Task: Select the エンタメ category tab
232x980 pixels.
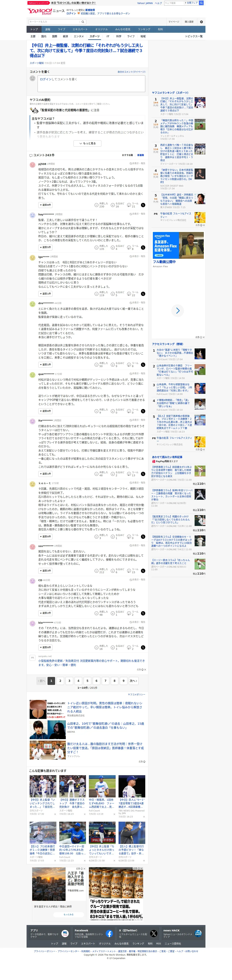Action: [79, 37]
